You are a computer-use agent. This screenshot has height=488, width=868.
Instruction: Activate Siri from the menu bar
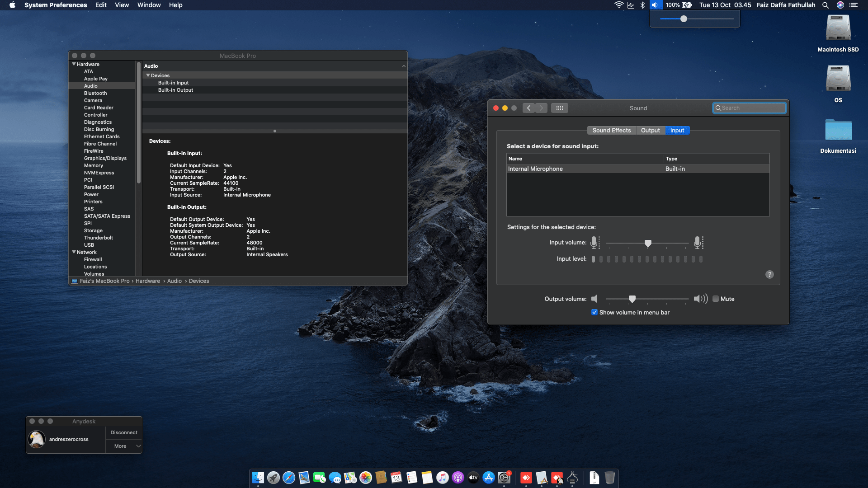tap(840, 5)
